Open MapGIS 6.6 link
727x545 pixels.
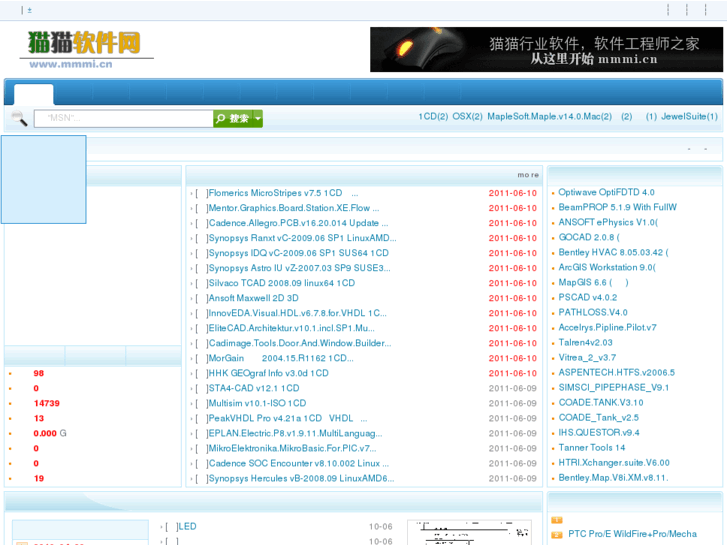click(593, 282)
